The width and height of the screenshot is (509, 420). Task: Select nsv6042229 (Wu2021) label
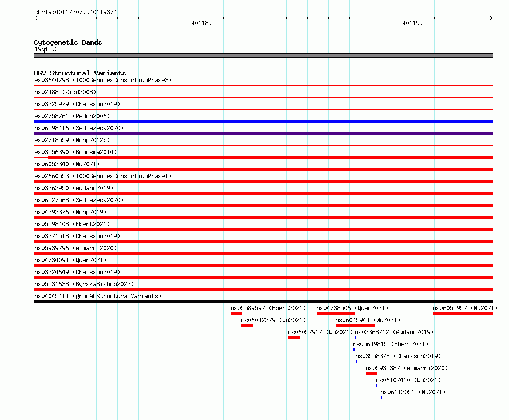click(x=273, y=320)
